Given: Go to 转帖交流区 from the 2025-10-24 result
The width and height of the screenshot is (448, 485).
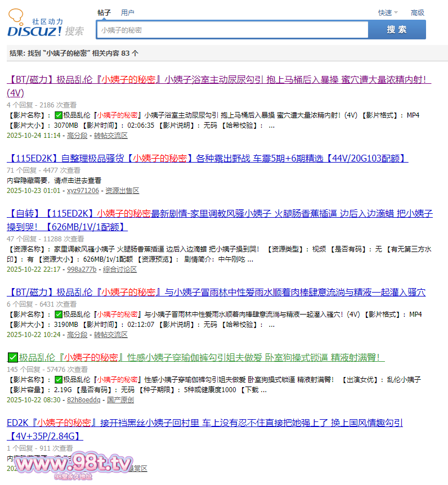Looking at the screenshot, I should pyautogui.click(x=111, y=136).
